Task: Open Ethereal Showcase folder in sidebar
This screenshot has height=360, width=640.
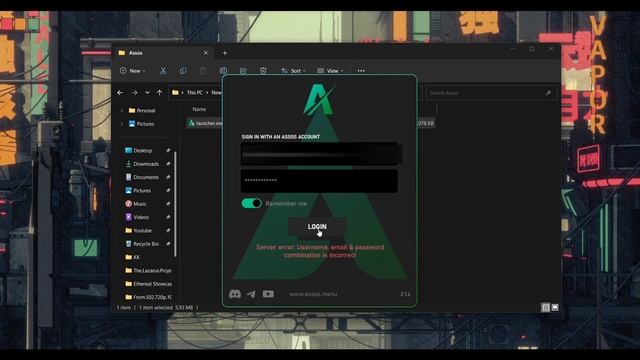Action: click(x=149, y=284)
